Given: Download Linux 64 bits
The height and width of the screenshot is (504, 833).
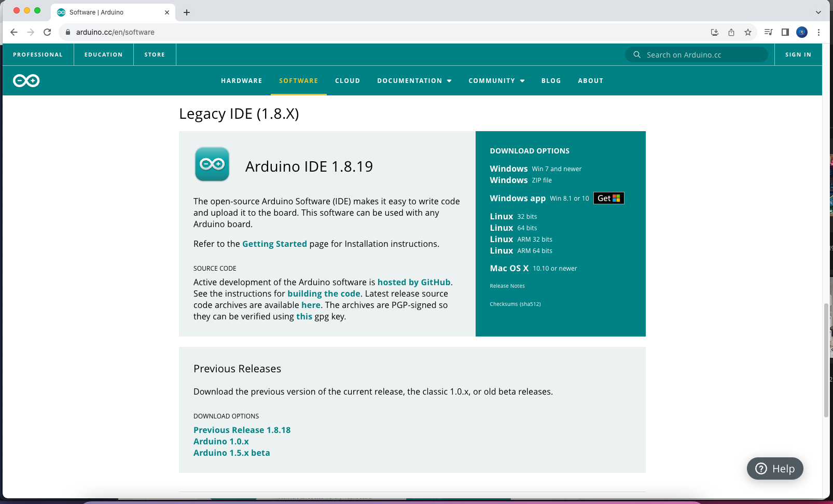Looking at the screenshot, I should click(x=513, y=228).
